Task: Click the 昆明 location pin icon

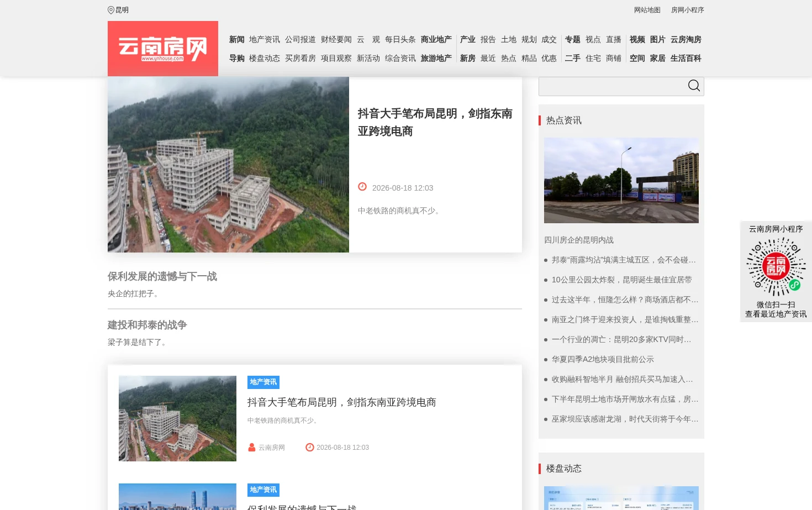Action: pyautogui.click(x=111, y=10)
